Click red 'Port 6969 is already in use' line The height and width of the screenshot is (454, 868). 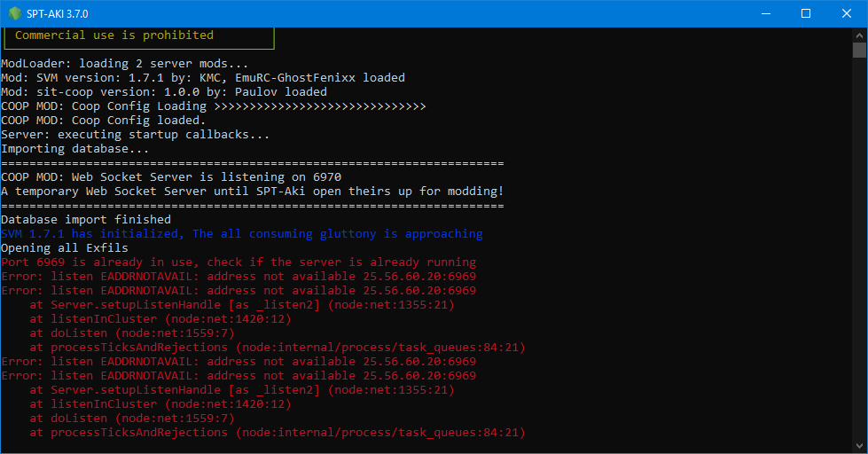click(239, 262)
